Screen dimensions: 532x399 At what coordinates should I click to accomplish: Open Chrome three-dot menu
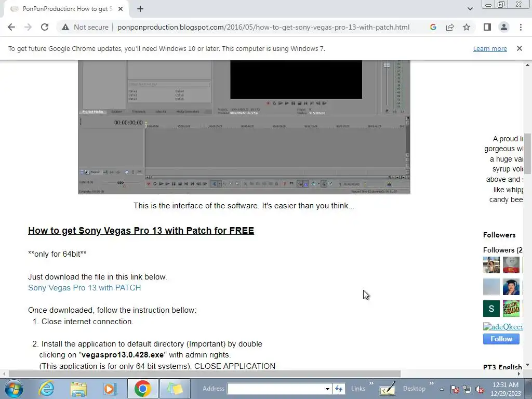(521, 27)
